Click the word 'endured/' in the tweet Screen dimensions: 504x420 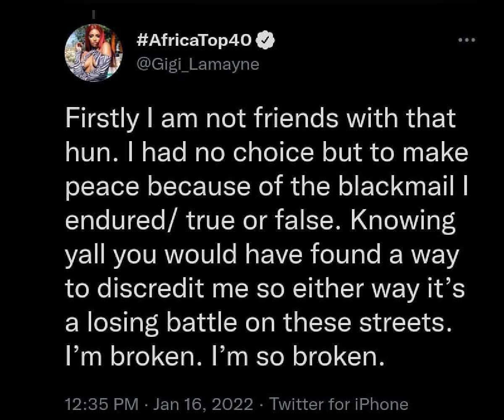click(x=120, y=222)
